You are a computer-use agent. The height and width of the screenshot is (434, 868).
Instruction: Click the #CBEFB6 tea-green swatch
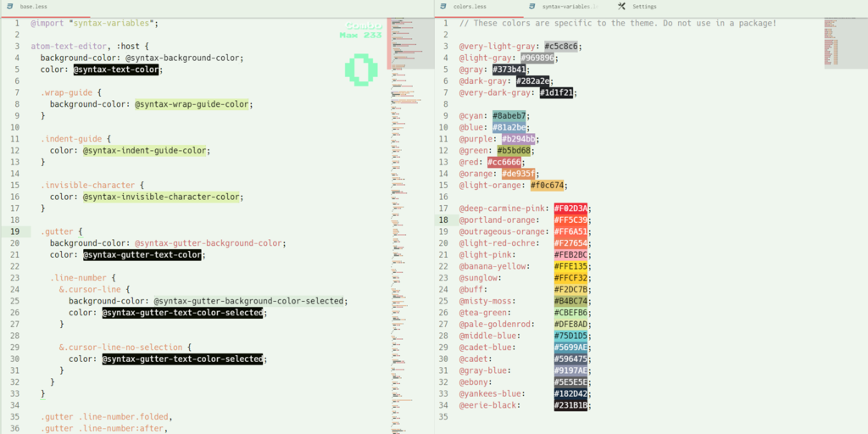pyautogui.click(x=570, y=313)
